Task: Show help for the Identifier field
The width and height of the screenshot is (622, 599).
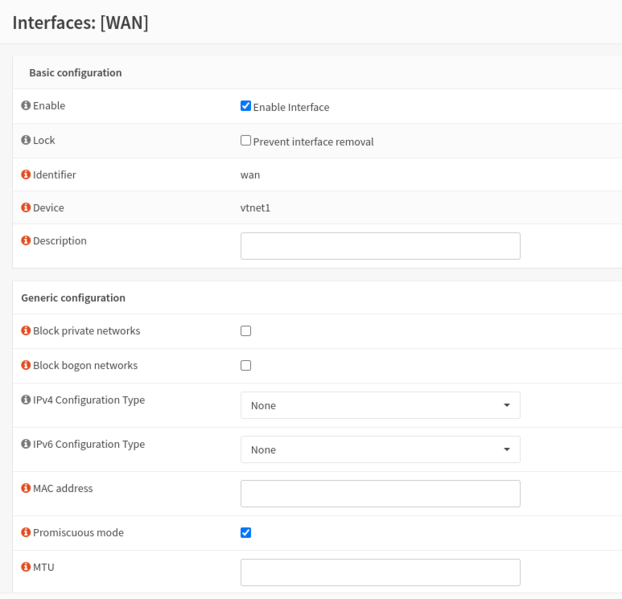Action: coord(26,175)
